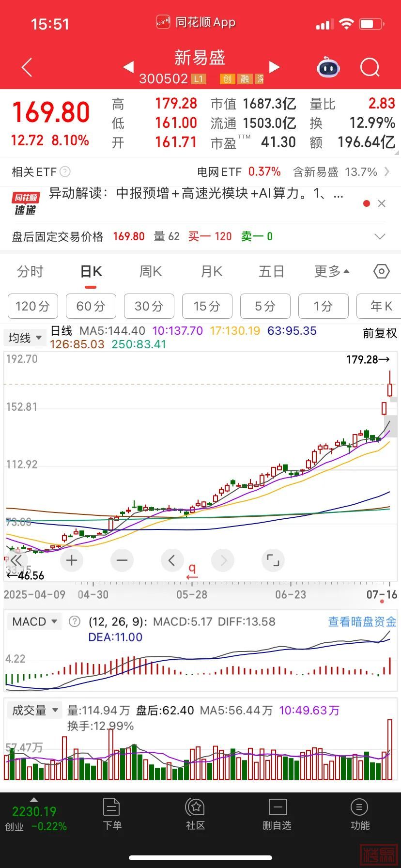Zoom out chart with minus button
The image size is (401, 868).
pos(122,560)
